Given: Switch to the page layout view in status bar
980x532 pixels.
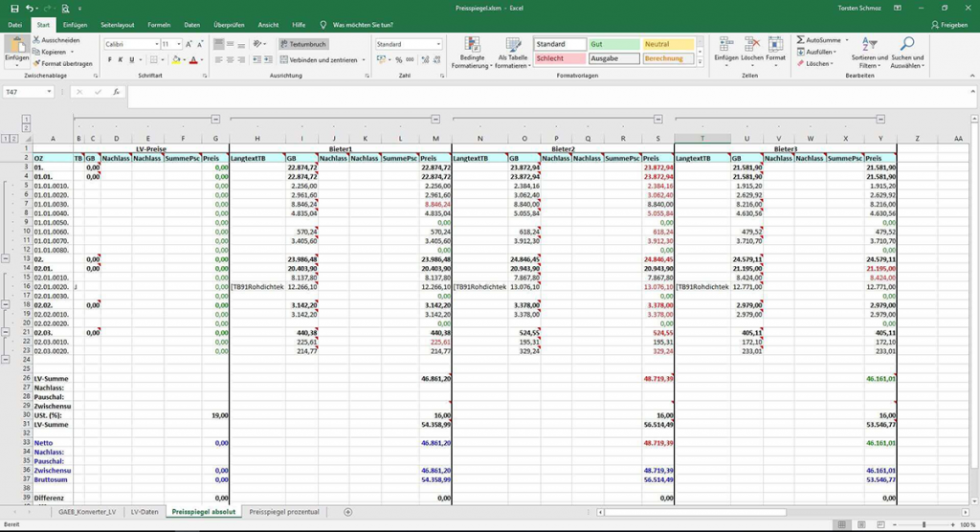Looking at the screenshot, I should tap(861, 524).
